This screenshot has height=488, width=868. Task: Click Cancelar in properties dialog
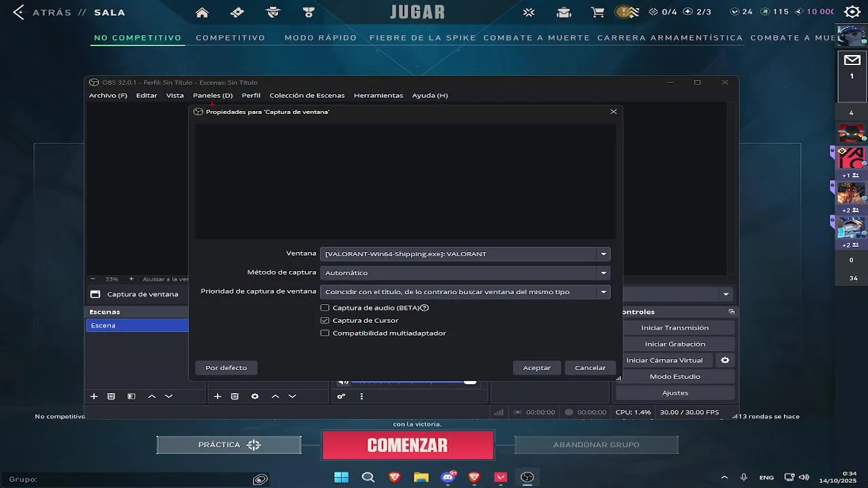point(590,367)
